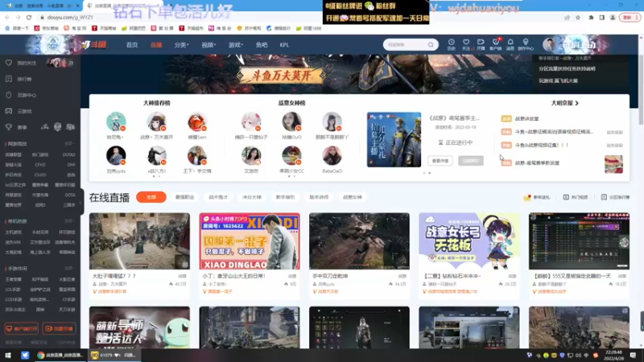
Task: Collapse the left sidebar with arrow handle
Action: coord(81,202)
